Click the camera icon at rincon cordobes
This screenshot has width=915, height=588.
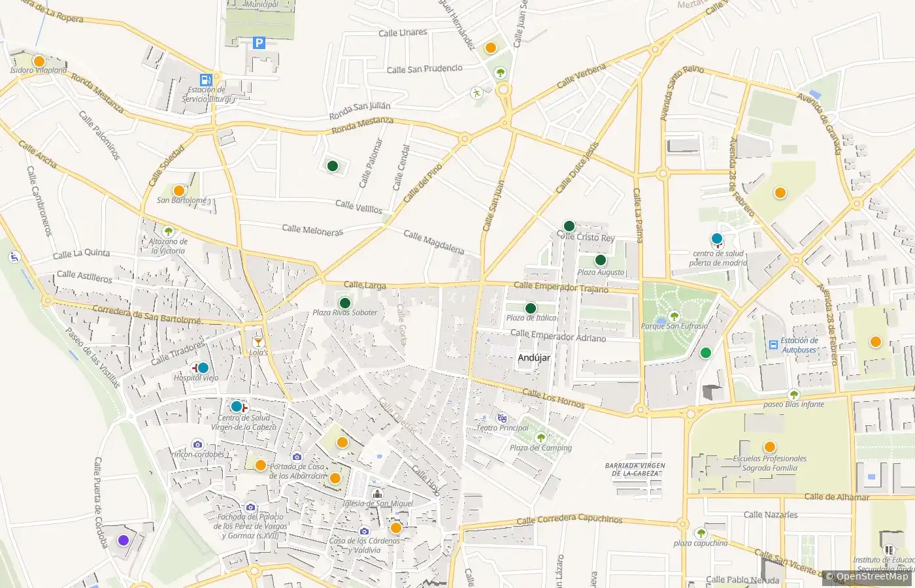click(x=198, y=444)
